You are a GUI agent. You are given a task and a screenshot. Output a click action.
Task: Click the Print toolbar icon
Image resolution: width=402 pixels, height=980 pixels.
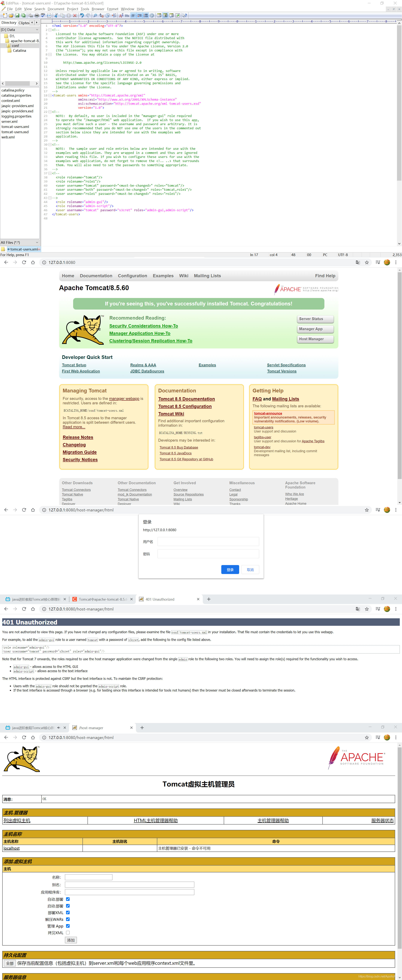point(36,16)
